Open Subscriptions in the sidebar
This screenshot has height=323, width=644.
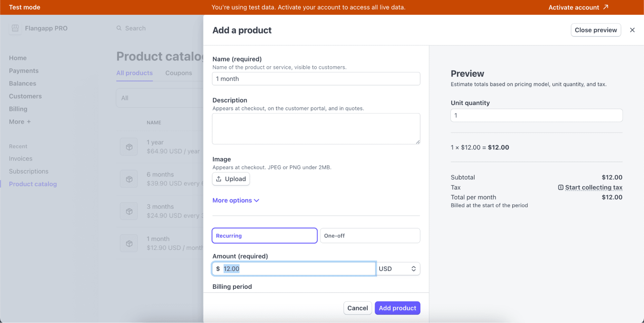click(29, 171)
